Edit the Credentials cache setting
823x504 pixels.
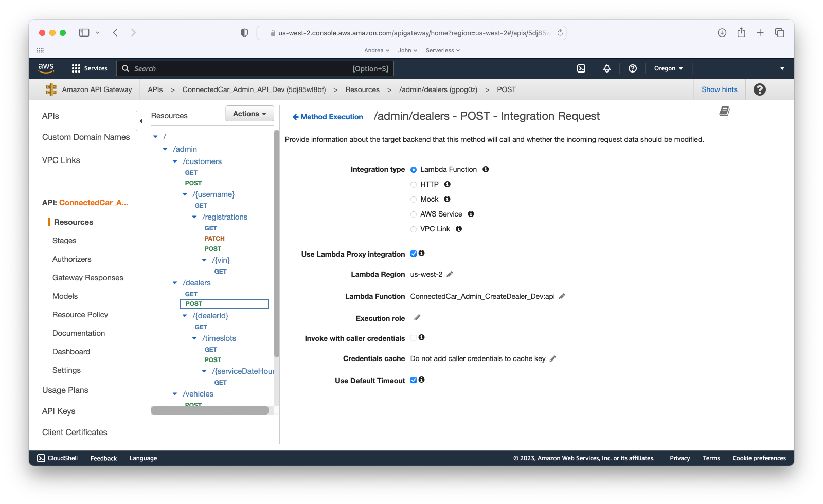pyautogui.click(x=553, y=358)
